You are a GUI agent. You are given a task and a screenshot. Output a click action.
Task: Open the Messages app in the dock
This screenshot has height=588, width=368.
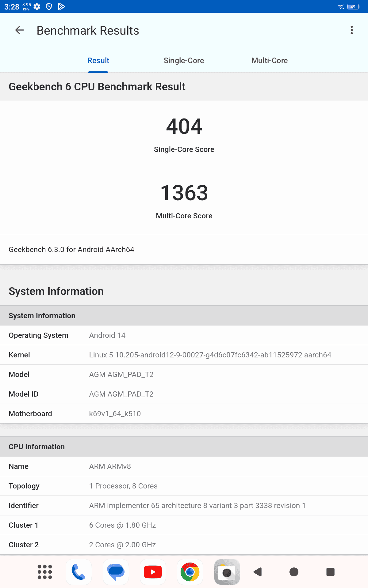coord(116,572)
